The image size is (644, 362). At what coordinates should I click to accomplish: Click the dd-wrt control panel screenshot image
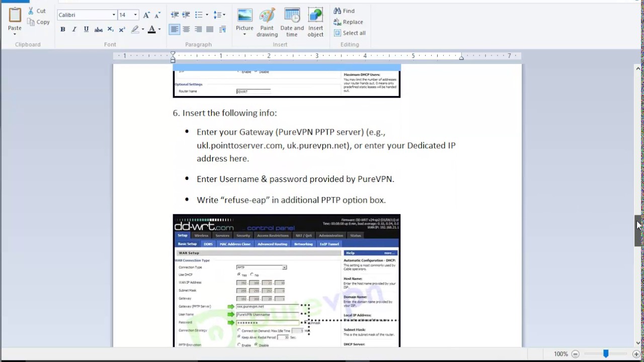[286, 281]
